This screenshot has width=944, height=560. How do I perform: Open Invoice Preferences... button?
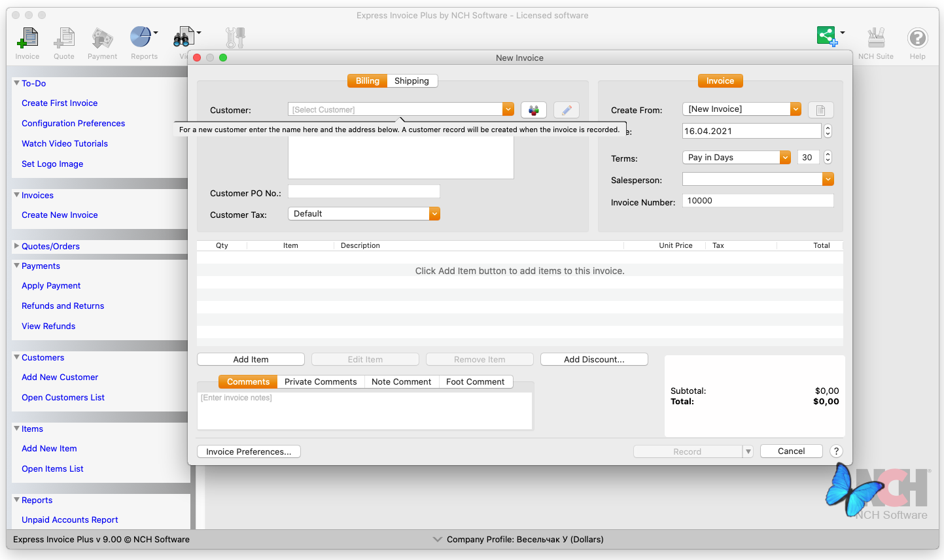(x=249, y=451)
